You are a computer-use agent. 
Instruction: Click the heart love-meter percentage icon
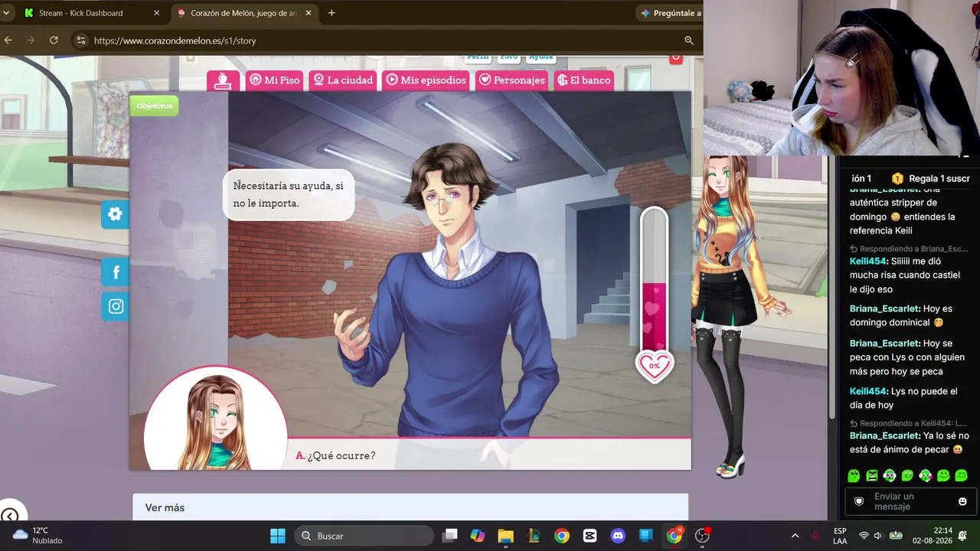(655, 366)
